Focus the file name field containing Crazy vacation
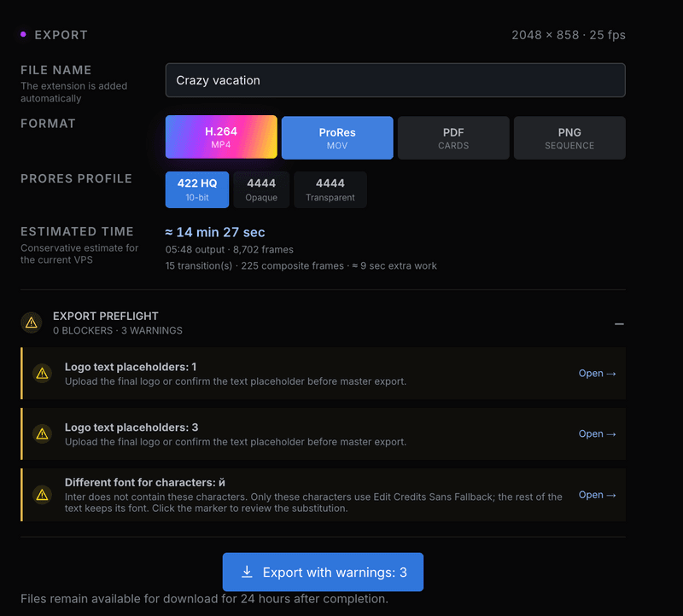The width and height of the screenshot is (683, 616). click(395, 80)
